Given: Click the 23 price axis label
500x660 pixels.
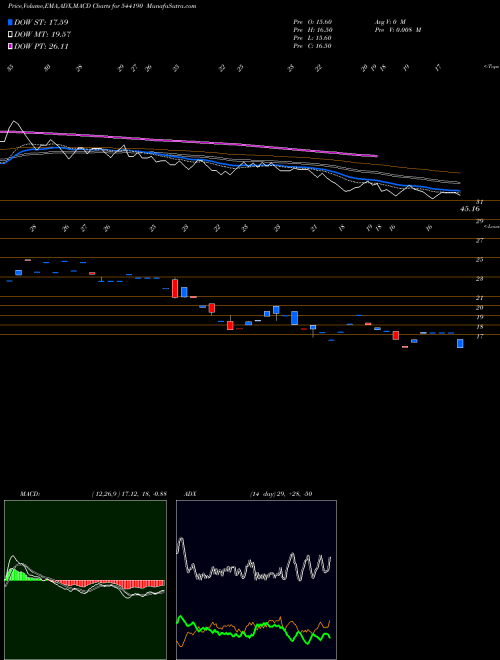Looking at the screenshot, I should pyautogui.click(x=479, y=279).
